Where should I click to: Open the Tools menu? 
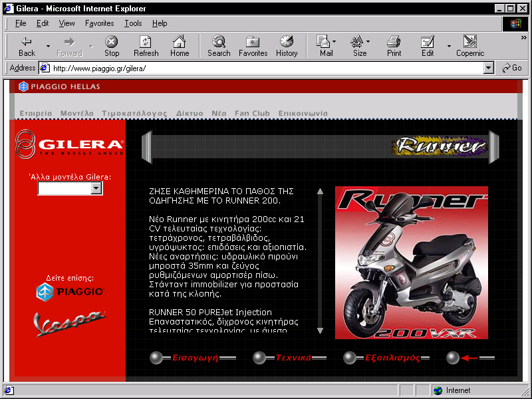click(x=133, y=23)
